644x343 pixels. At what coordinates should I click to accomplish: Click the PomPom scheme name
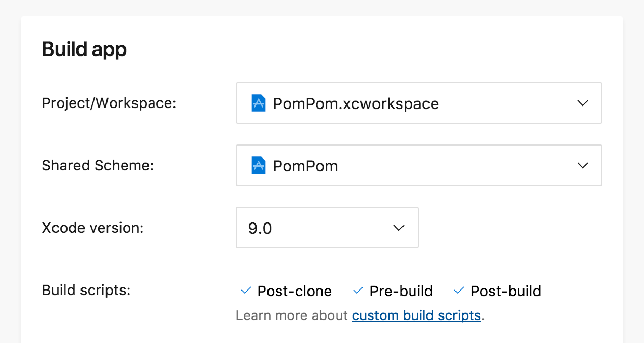coord(305,166)
